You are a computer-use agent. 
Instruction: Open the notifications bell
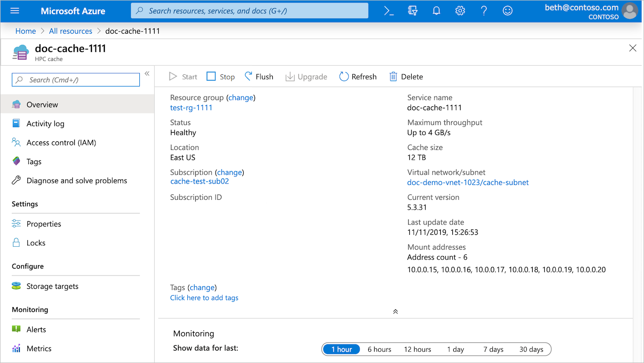click(x=436, y=10)
